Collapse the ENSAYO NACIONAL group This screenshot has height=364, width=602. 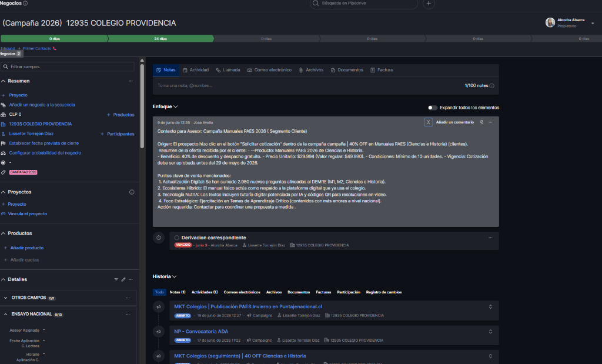coord(5,315)
